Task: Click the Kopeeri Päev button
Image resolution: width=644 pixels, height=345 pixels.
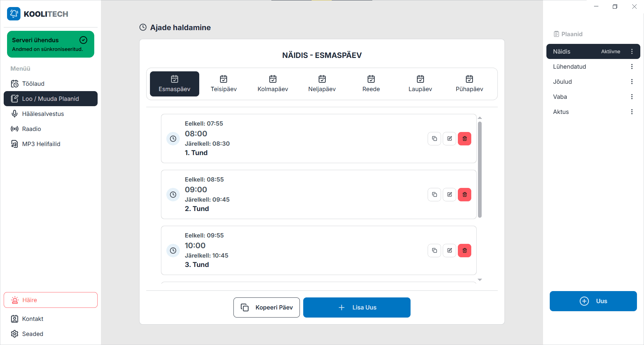Action: 267,307
